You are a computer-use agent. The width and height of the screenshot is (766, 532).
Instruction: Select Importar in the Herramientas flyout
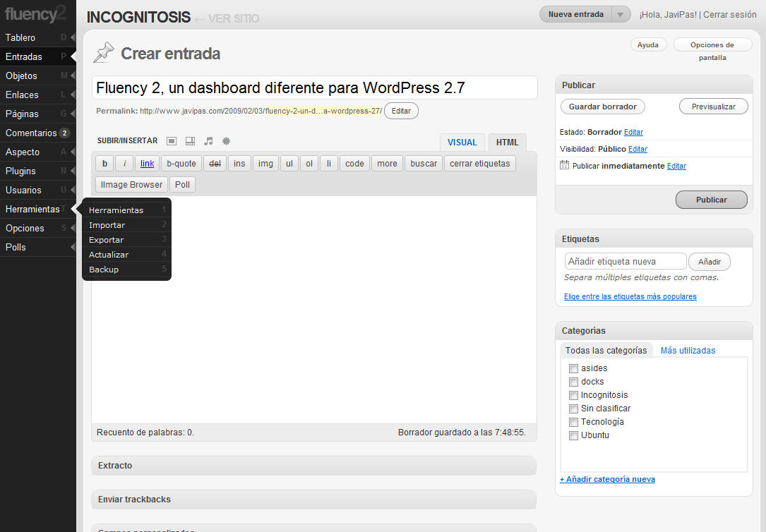(126, 225)
